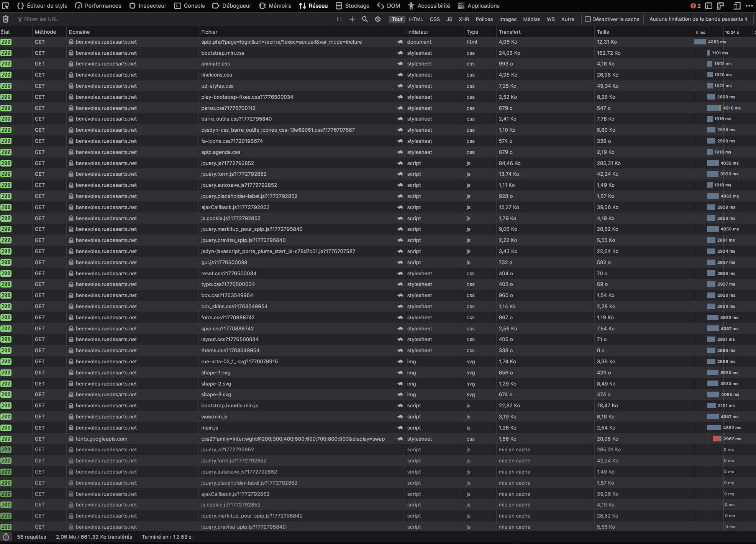Check 'Désactiver le cache' checkbox
Image resolution: width=756 pixels, height=544 pixels.
pyautogui.click(x=588, y=19)
